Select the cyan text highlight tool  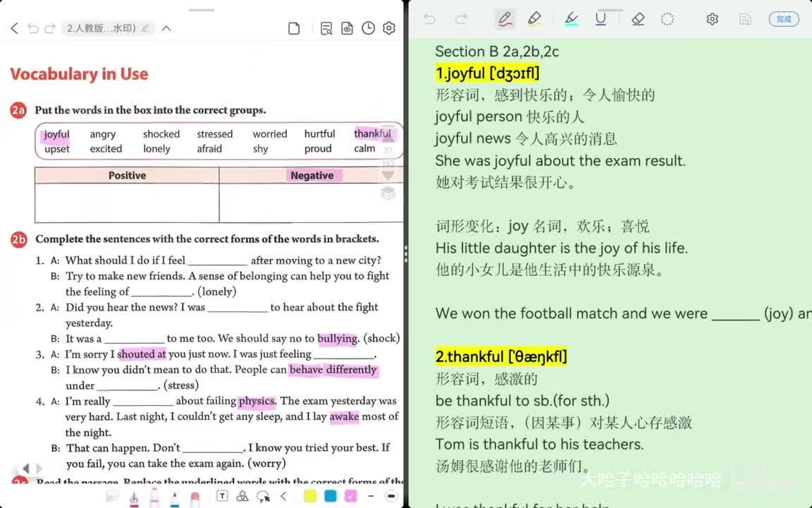pyautogui.click(x=571, y=19)
